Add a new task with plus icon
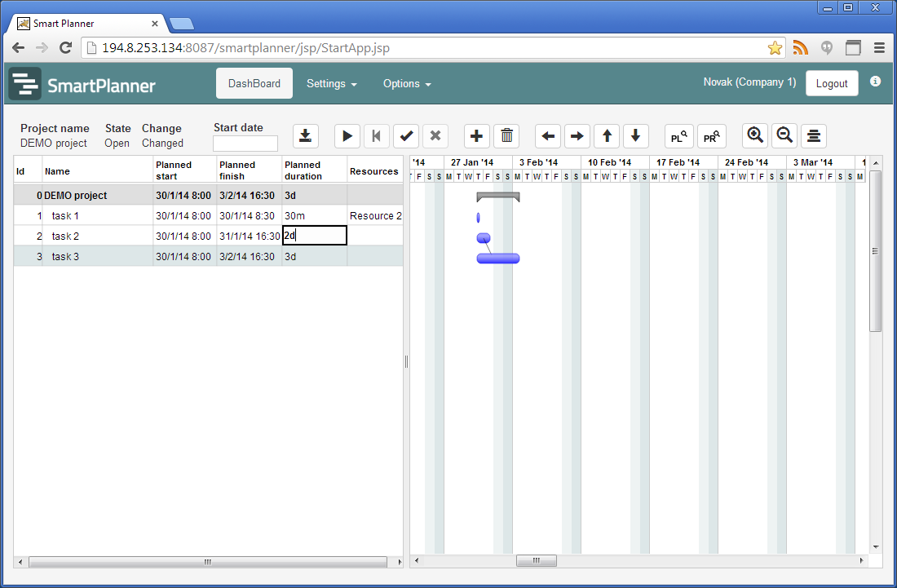The width and height of the screenshot is (897, 588). (x=476, y=136)
